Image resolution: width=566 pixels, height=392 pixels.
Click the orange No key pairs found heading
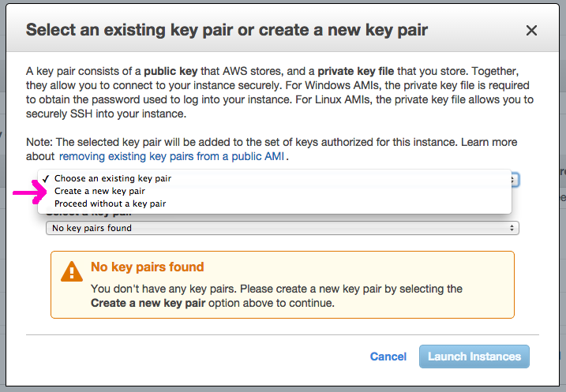[x=147, y=267]
